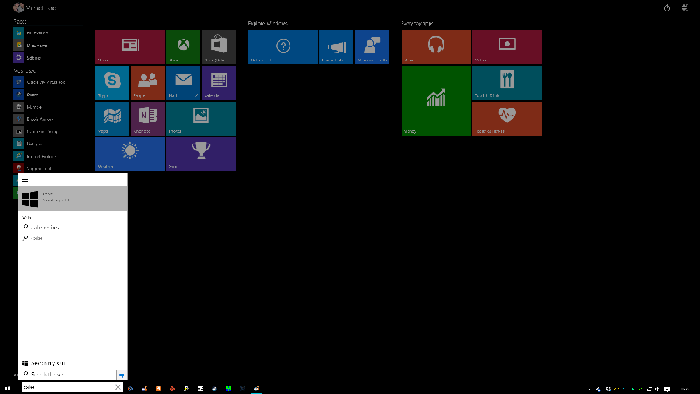Screen dimensions: 700x394
Task: Clear the taskbar search box text
Action: pyautogui.click(x=118, y=387)
